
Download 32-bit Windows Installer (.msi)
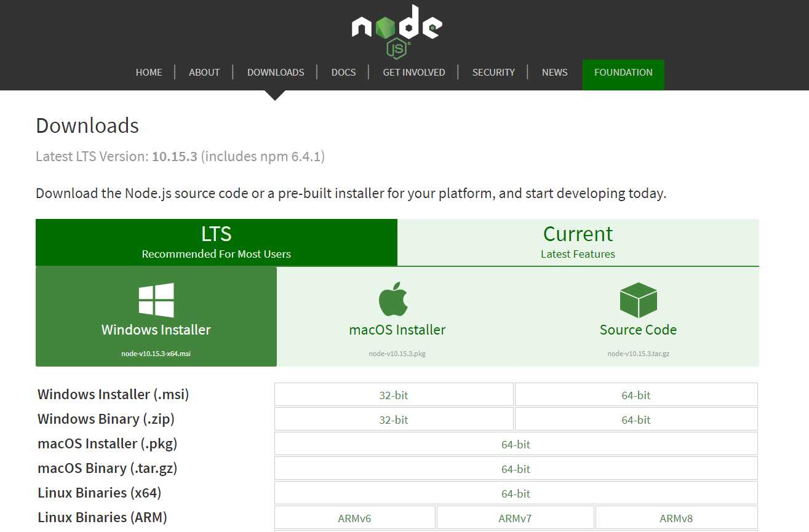[x=394, y=395]
